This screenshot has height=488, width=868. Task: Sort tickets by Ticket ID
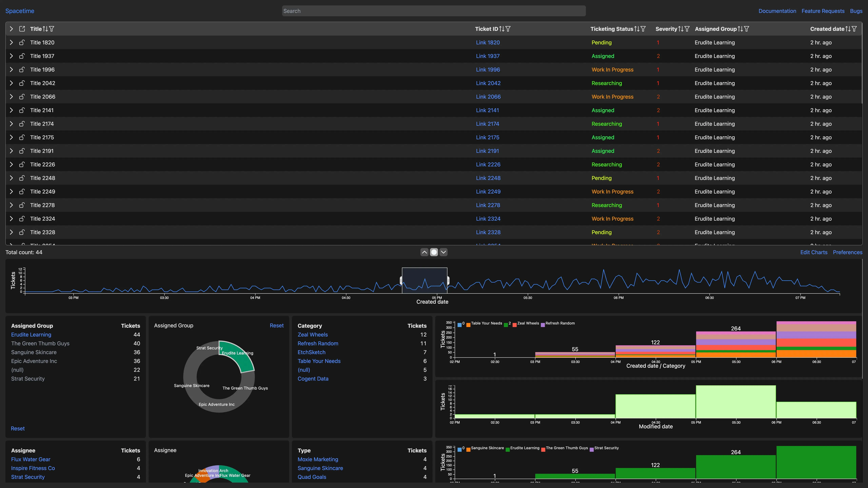(x=502, y=29)
